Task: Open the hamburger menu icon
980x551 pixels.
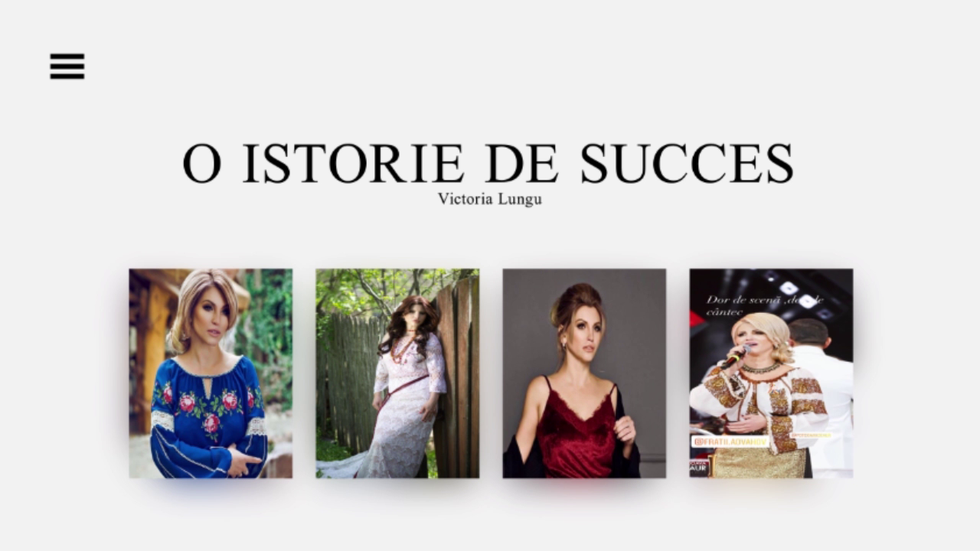Action: pyautogui.click(x=67, y=67)
